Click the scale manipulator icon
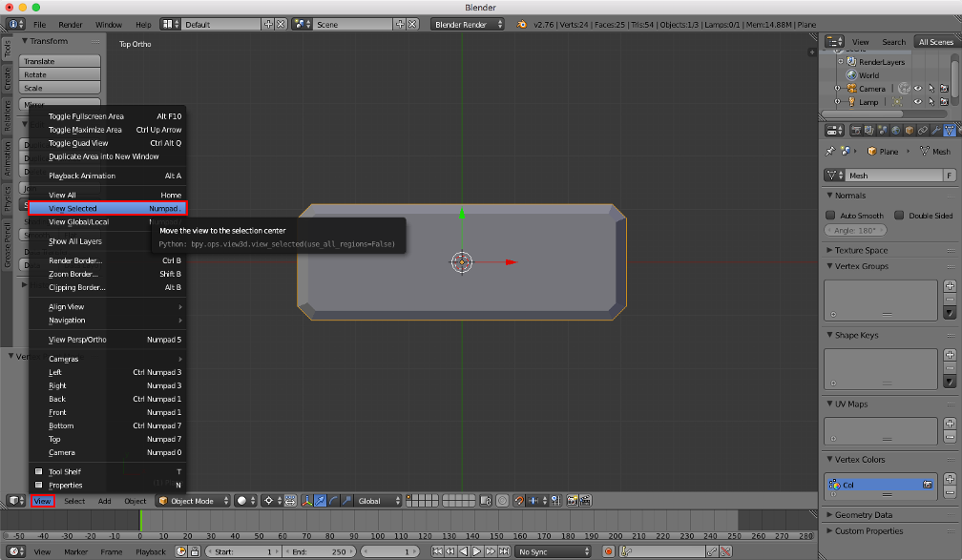The width and height of the screenshot is (962, 560). (346, 501)
